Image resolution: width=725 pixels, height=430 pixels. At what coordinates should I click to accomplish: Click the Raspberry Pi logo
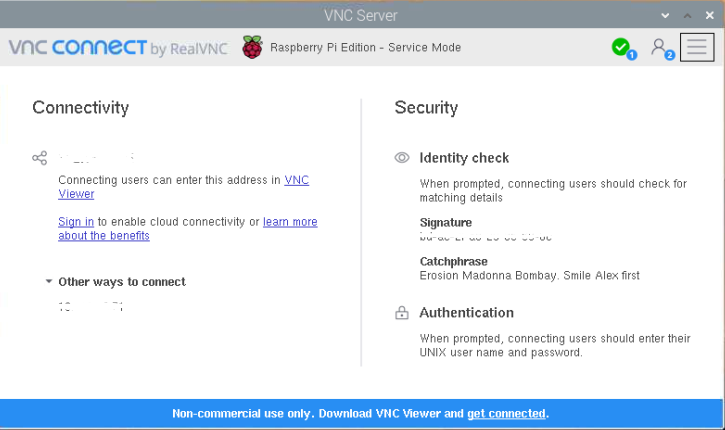pyautogui.click(x=252, y=47)
